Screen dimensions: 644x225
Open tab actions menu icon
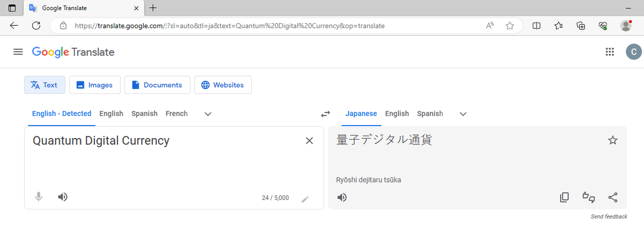pos(12,8)
